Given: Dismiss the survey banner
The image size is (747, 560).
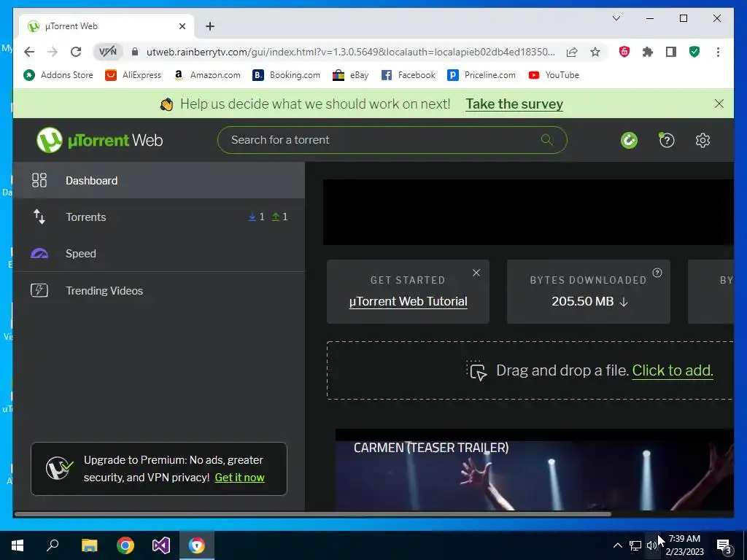Looking at the screenshot, I should click(719, 104).
